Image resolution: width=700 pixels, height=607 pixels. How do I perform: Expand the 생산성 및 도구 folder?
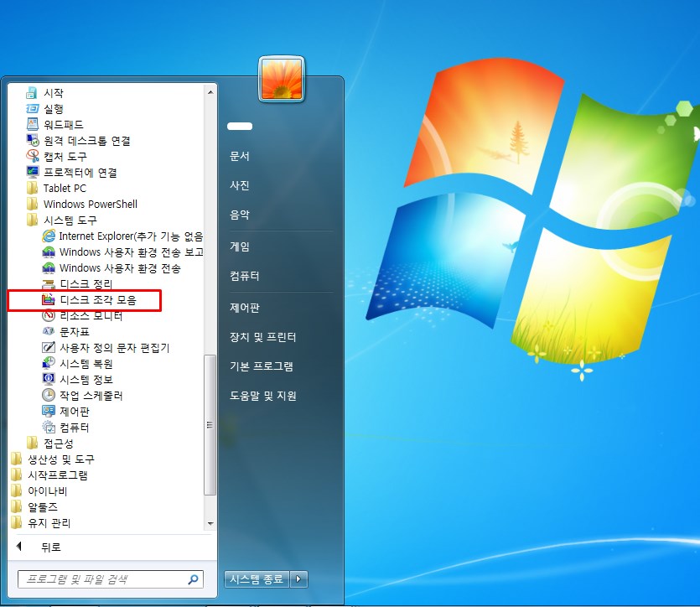click(53, 459)
